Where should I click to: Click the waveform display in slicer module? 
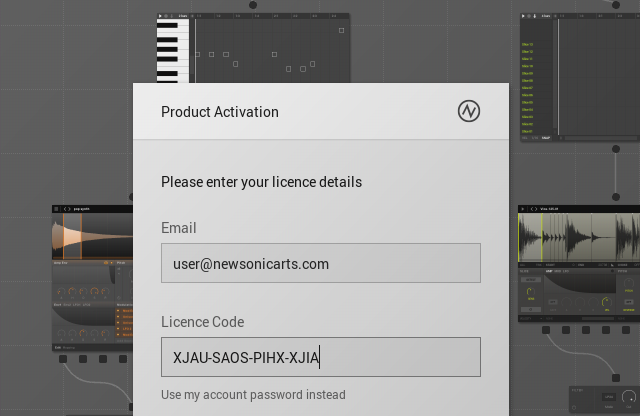579,238
